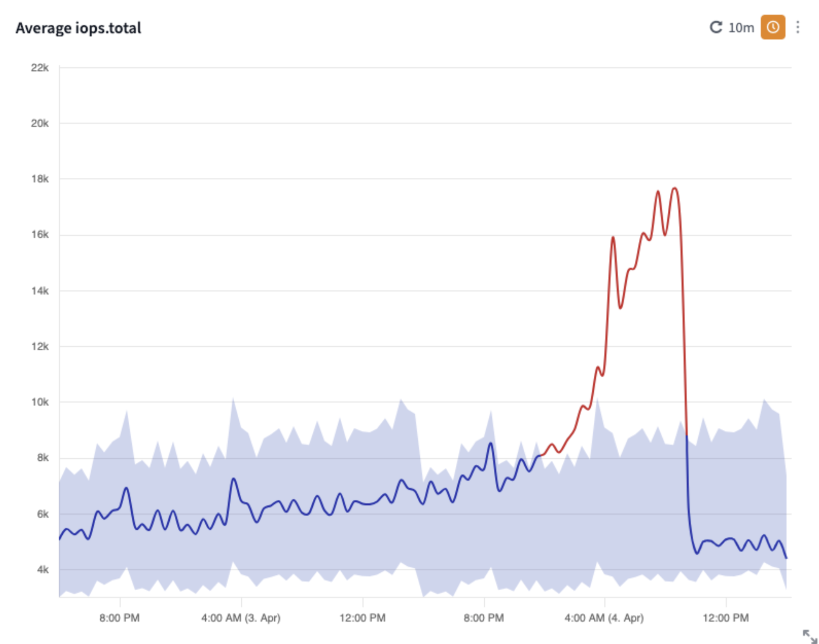This screenshot has width=819, height=644.
Task: Click the highest red peak near 18k
Action: pos(674,188)
